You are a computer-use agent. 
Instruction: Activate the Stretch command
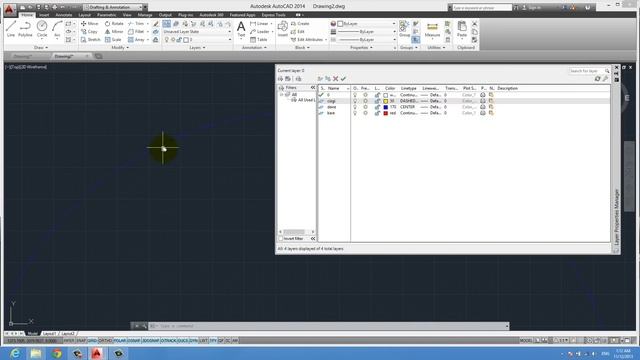point(90,40)
